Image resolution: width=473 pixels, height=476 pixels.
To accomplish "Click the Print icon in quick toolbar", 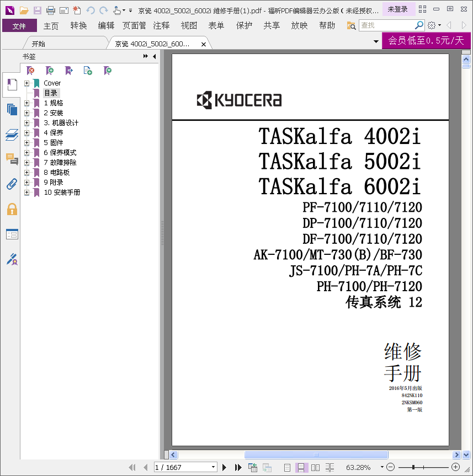I will [50, 10].
